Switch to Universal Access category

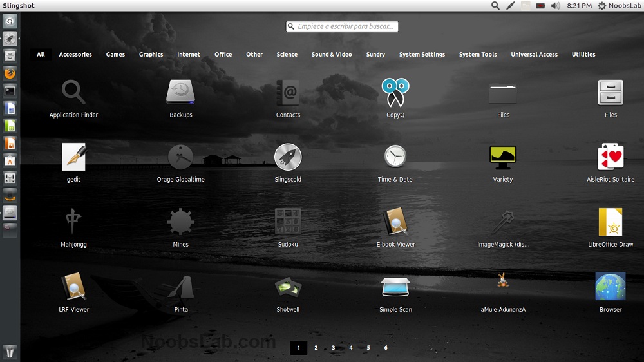tap(534, 54)
